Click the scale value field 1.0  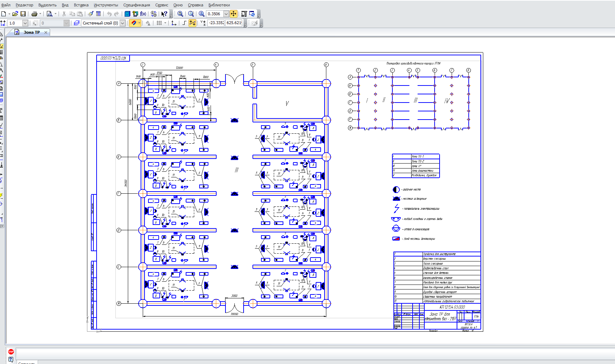[x=15, y=23]
